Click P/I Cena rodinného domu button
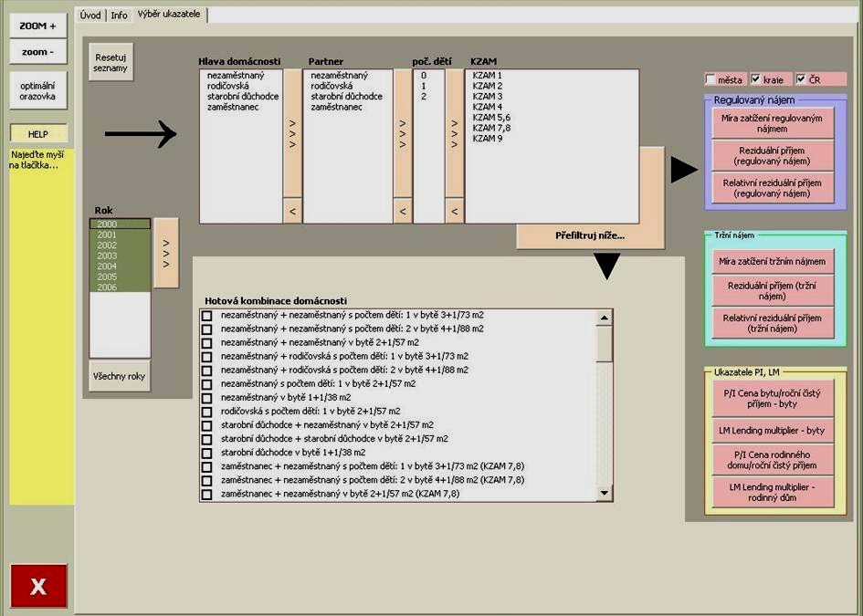863x616 pixels. click(x=773, y=460)
